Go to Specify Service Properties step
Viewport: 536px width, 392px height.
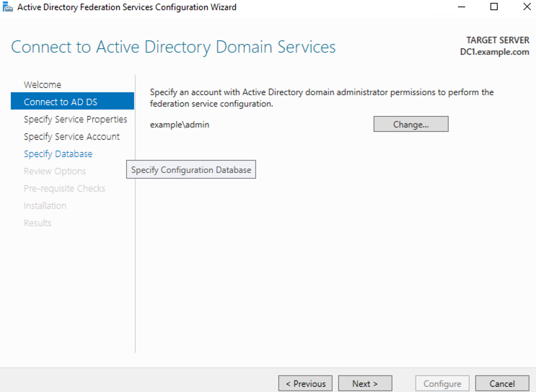pyautogui.click(x=75, y=119)
